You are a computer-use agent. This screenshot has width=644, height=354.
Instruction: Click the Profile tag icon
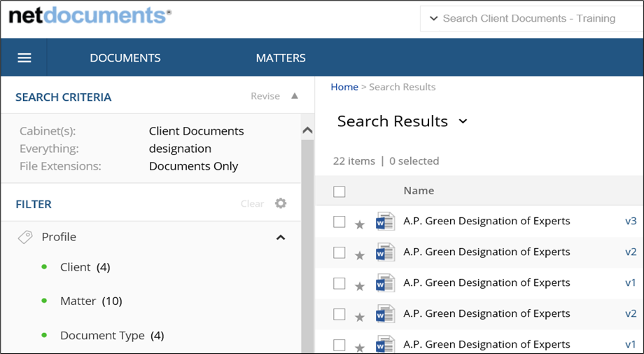coord(25,237)
